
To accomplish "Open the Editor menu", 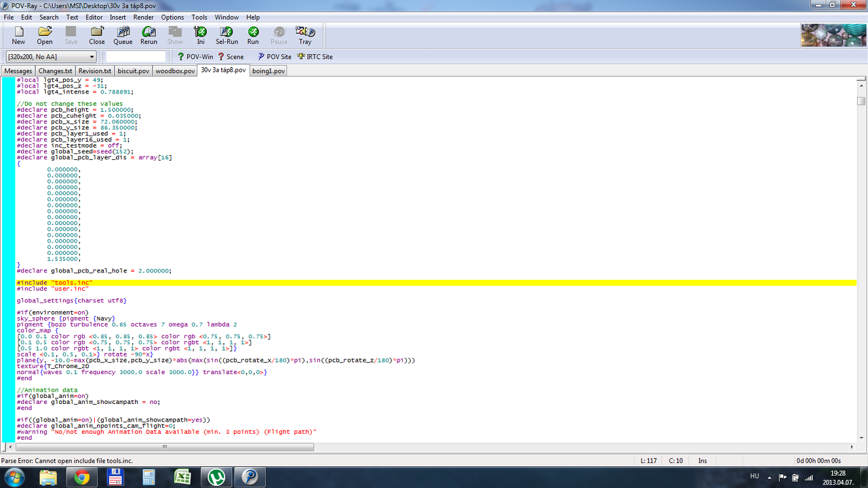I will click(94, 17).
